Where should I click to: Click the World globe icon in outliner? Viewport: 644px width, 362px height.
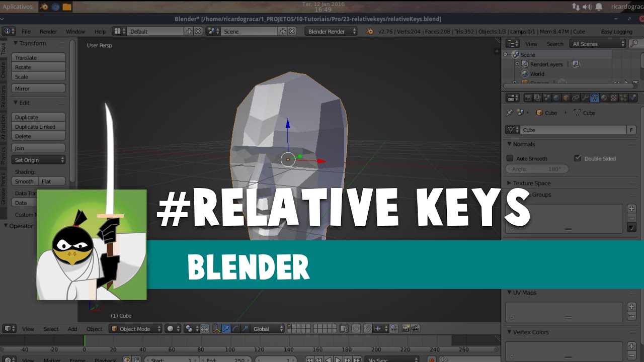tap(525, 74)
